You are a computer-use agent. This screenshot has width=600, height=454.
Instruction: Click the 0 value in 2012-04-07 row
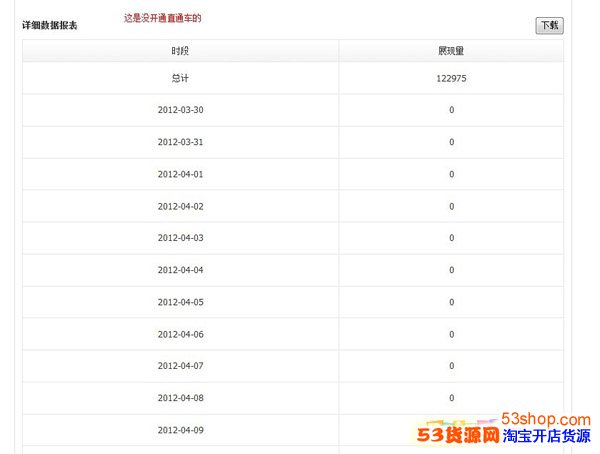click(x=452, y=366)
